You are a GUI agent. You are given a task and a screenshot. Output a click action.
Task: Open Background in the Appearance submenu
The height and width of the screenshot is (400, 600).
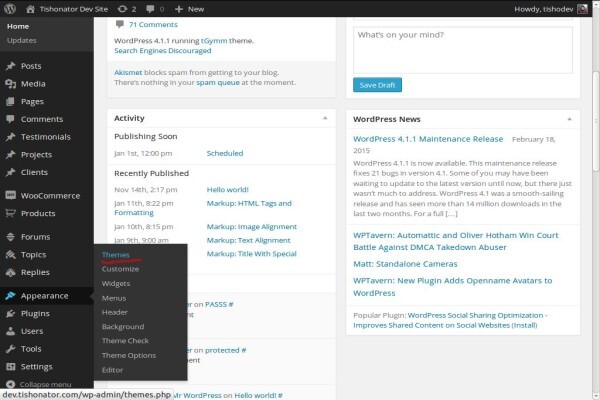pyautogui.click(x=123, y=327)
